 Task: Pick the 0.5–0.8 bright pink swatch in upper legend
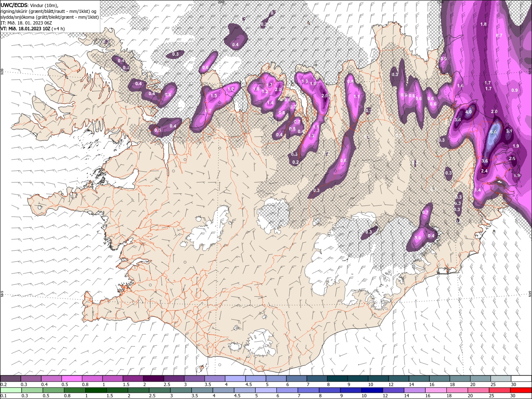[x=71, y=379]
